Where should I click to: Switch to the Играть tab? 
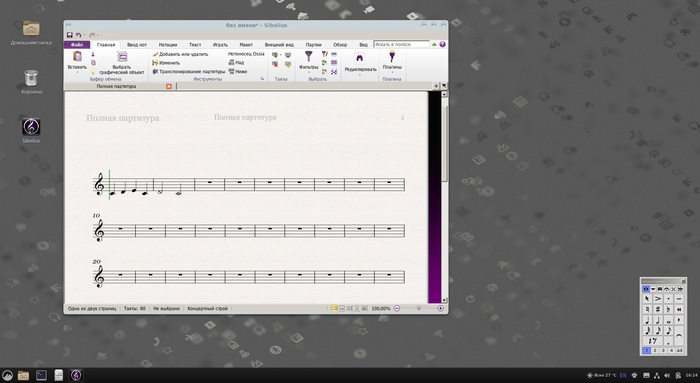(x=220, y=45)
